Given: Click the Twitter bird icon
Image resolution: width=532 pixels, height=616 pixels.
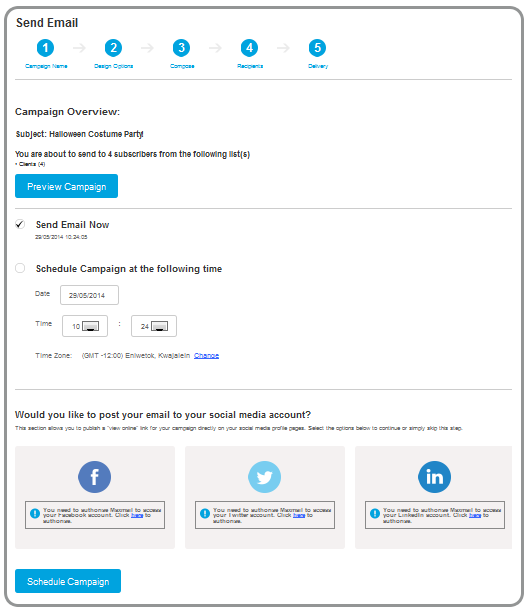Looking at the screenshot, I should coord(264,477).
